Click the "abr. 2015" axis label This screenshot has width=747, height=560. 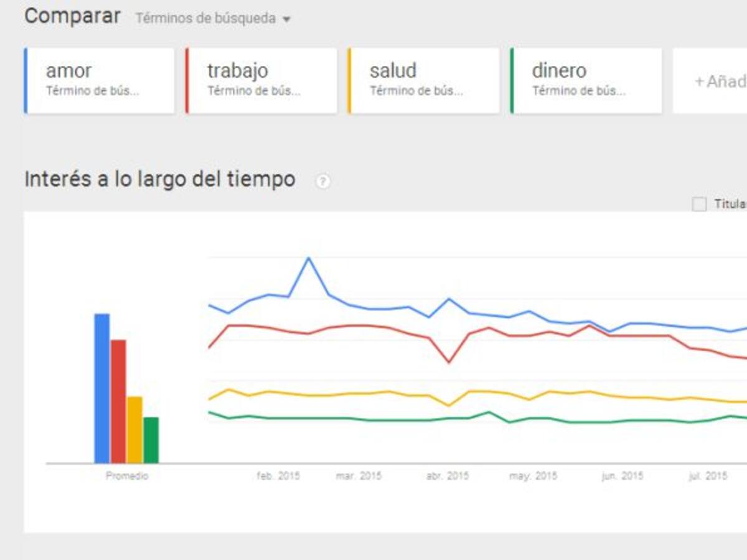(x=447, y=476)
